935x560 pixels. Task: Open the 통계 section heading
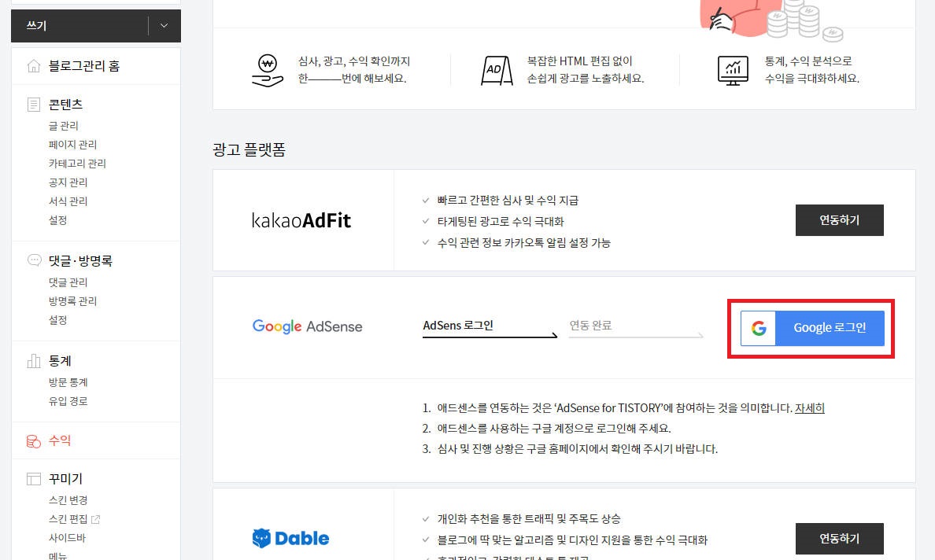(61, 360)
